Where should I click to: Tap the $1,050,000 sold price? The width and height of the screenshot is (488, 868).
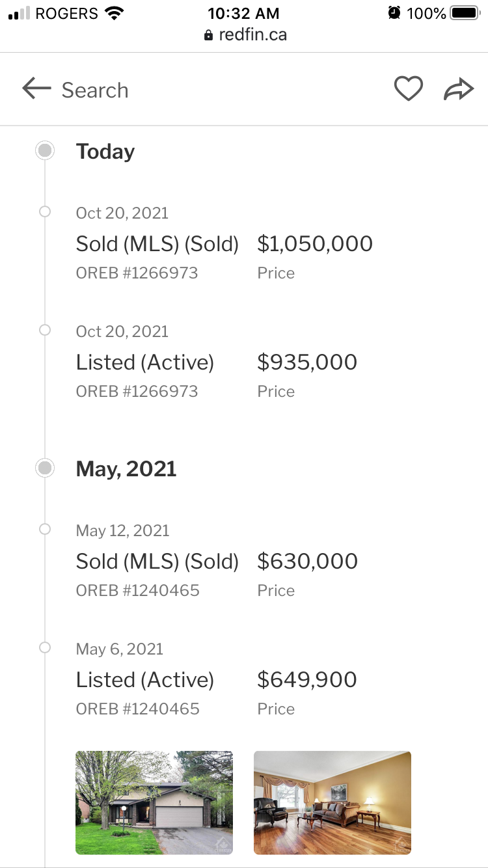point(315,244)
